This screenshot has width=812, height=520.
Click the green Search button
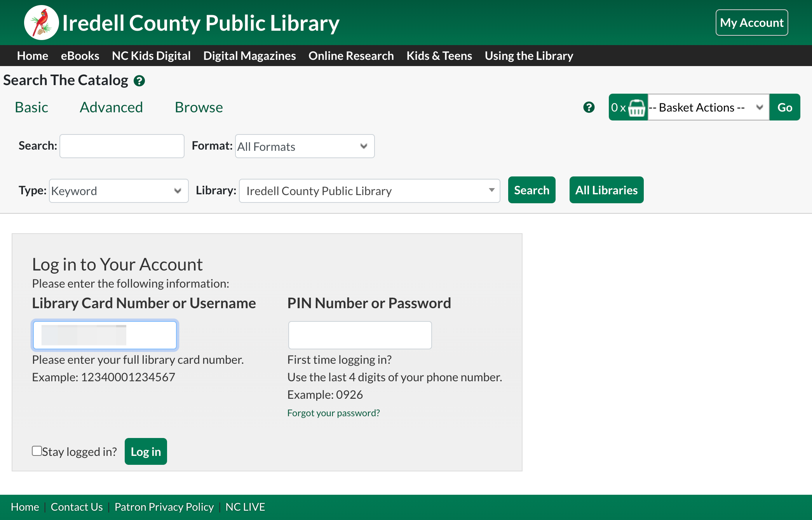pos(531,190)
